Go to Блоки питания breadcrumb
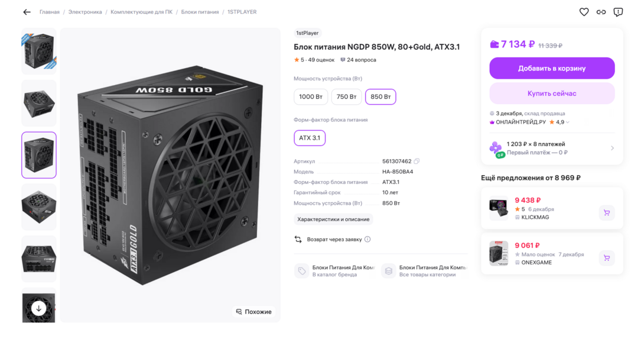This screenshot has width=644, height=339. (x=200, y=12)
